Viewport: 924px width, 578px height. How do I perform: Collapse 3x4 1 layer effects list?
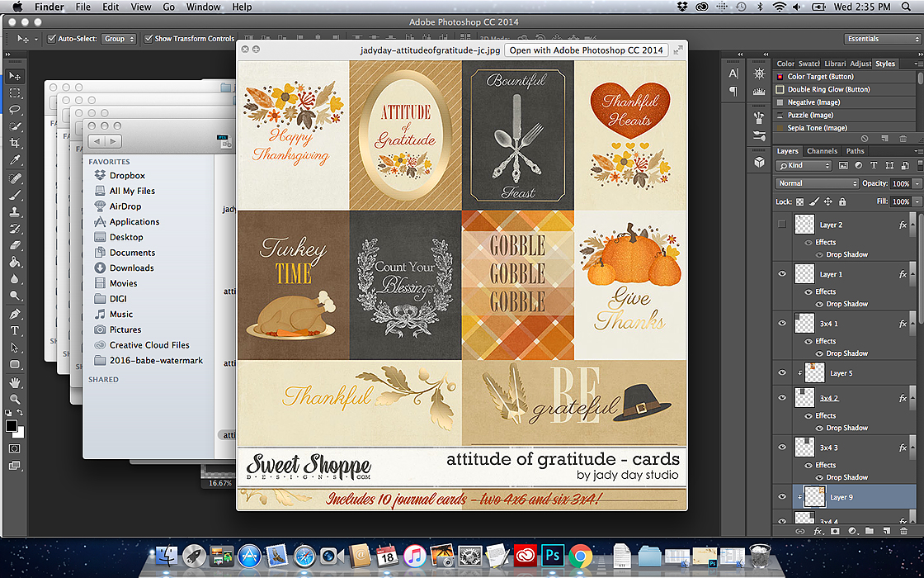tap(912, 324)
